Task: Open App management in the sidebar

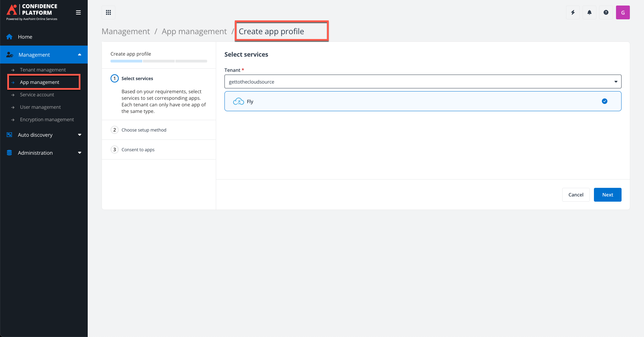Action: [39, 82]
